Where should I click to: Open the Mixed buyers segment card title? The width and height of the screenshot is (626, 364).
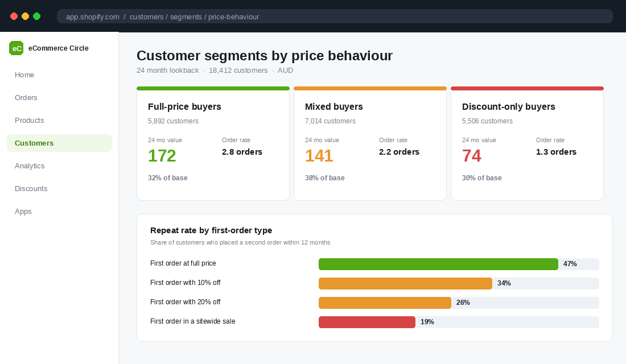coord(333,106)
